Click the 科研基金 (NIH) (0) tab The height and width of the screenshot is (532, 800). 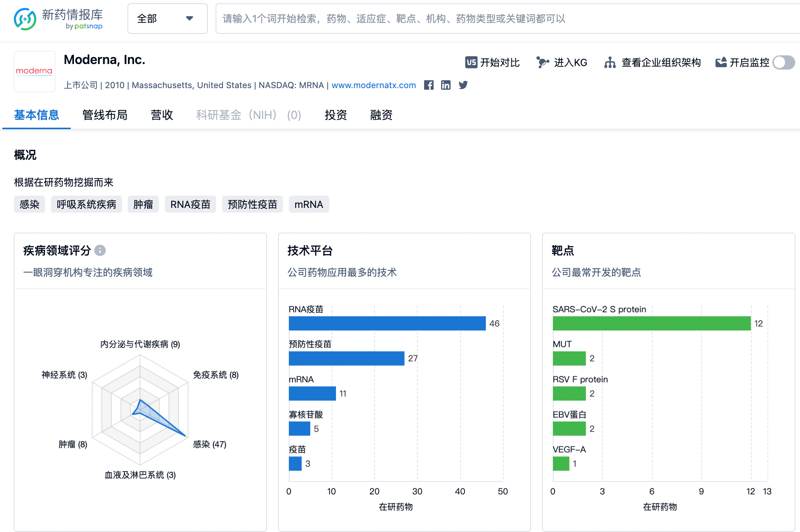coord(249,115)
